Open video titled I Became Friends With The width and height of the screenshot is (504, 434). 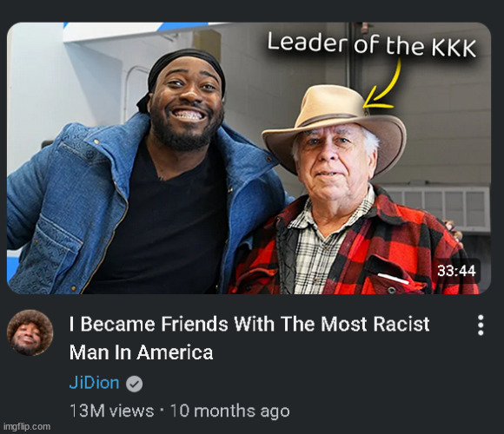(x=249, y=324)
